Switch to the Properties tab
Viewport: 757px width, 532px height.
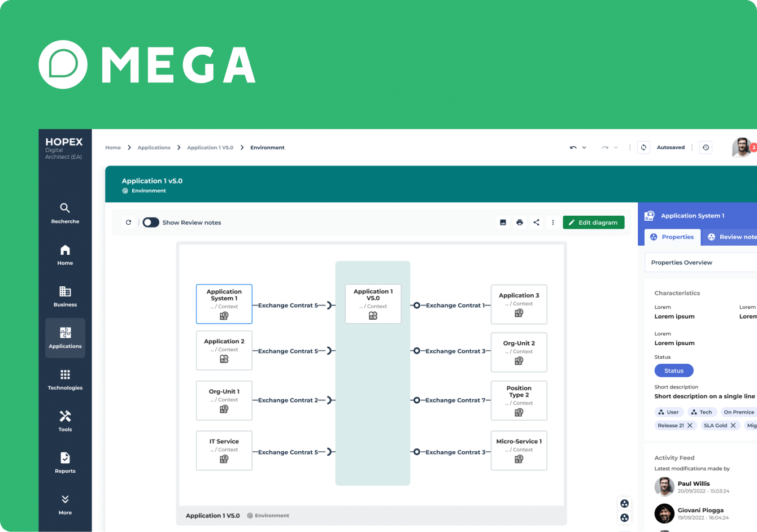click(672, 237)
